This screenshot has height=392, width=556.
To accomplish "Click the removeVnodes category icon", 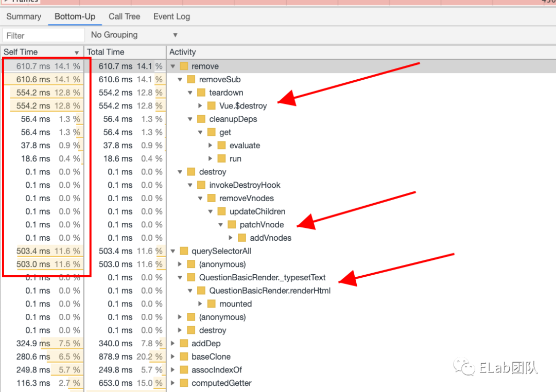I will 212,198.
